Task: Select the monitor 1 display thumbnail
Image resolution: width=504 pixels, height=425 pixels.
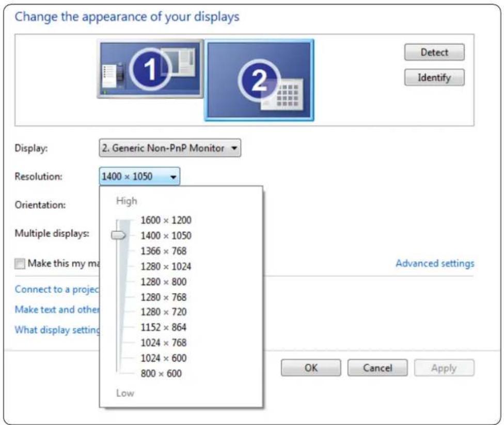Action: [x=150, y=69]
